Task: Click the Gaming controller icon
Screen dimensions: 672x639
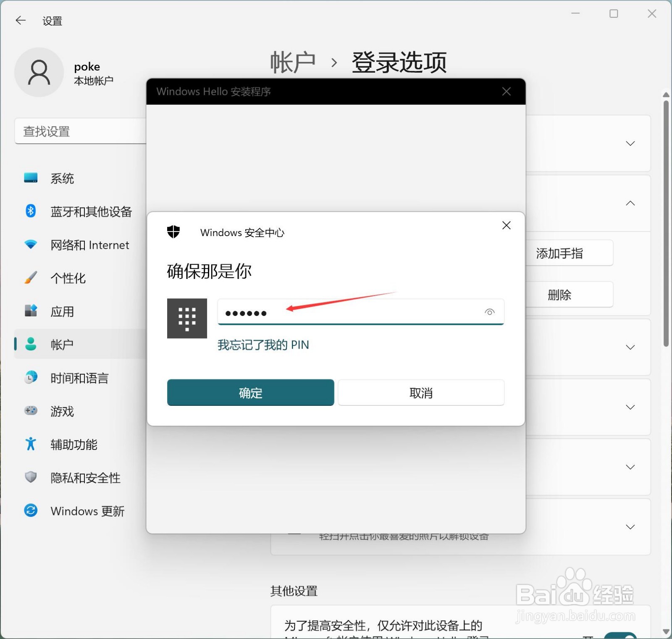Action: (x=31, y=410)
